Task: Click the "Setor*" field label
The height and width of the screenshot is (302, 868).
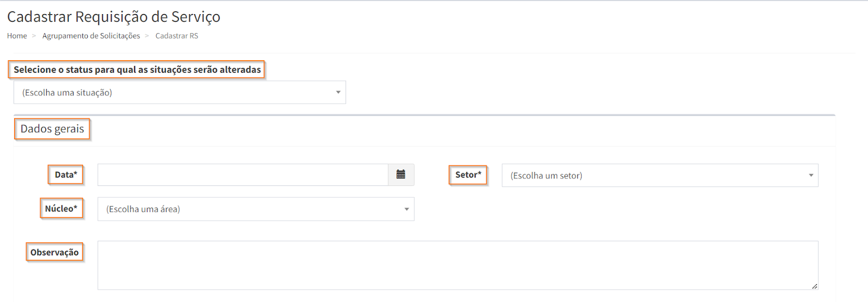Action: coord(468,175)
